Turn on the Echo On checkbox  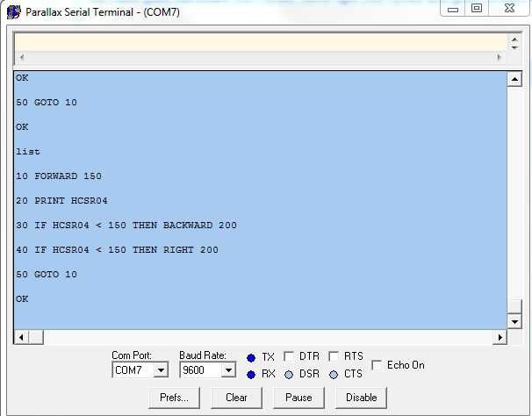click(x=377, y=365)
